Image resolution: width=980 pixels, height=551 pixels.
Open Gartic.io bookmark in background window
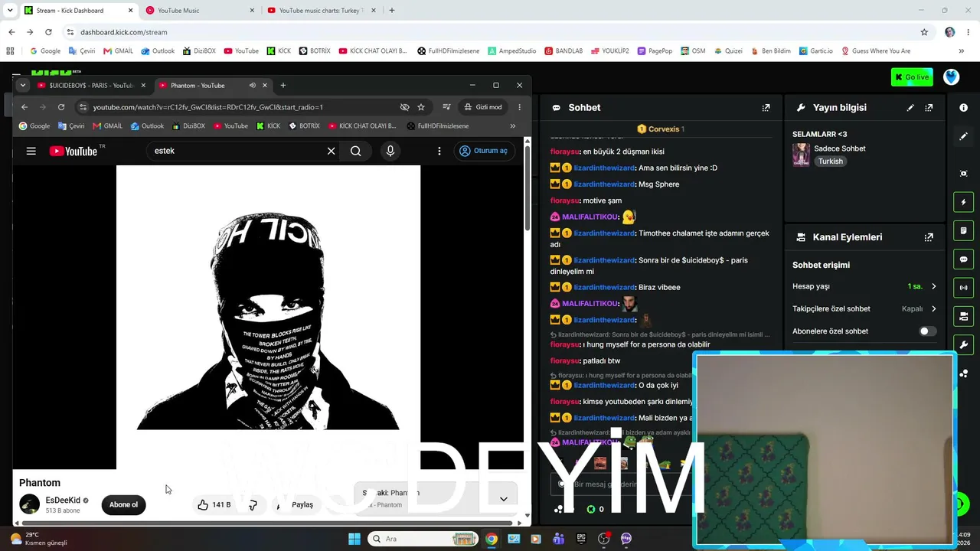(x=815, y=51)
